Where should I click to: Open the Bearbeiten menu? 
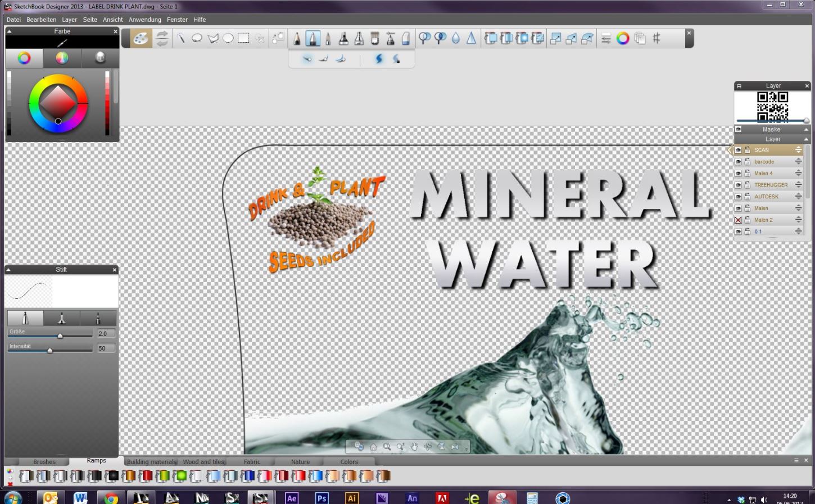click(42, 19)
